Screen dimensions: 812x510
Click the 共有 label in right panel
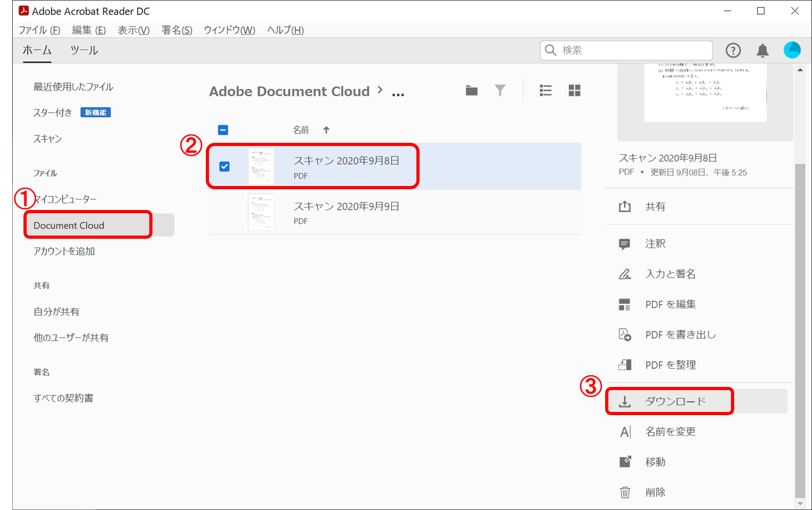pos(655,206)
